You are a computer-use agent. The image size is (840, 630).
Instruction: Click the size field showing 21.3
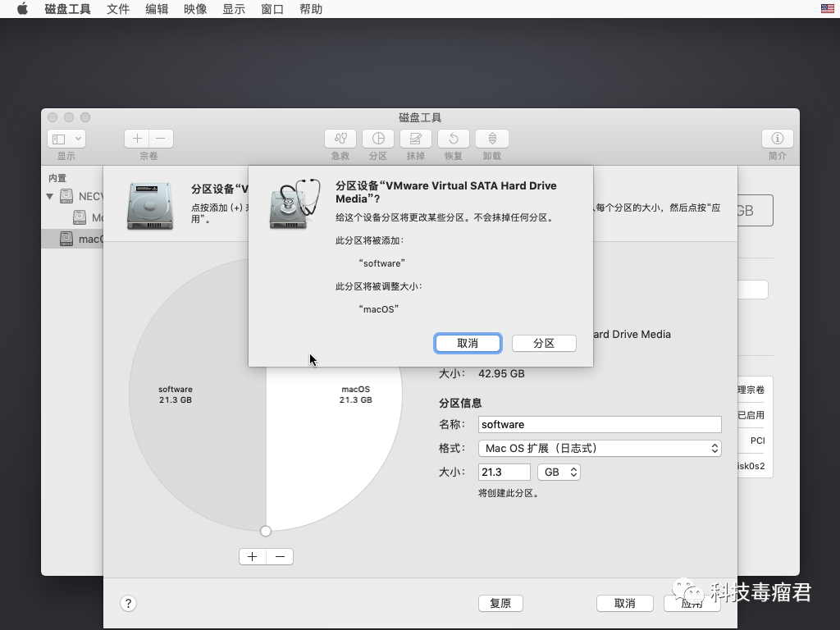click(504, 472)
